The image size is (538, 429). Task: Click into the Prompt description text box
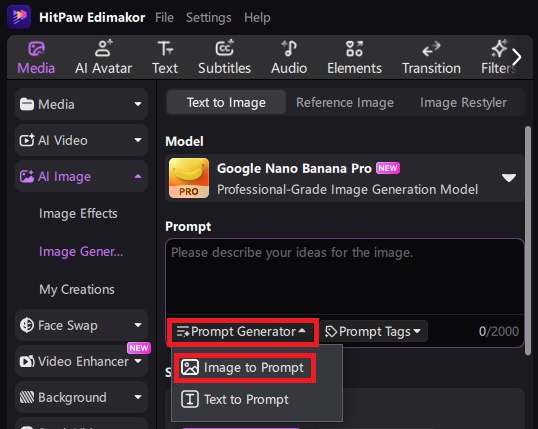(x=344, y=277)
